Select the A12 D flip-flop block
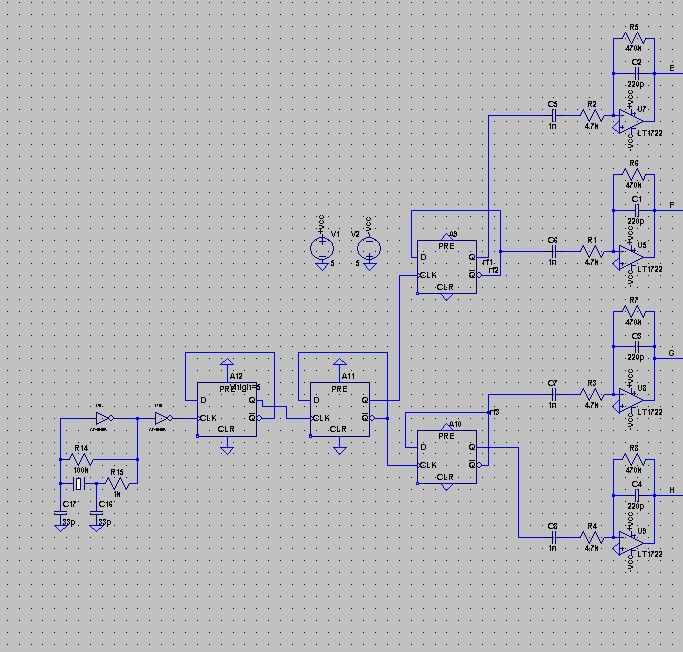The image size is (683, 652). click(x=227, y=409)
